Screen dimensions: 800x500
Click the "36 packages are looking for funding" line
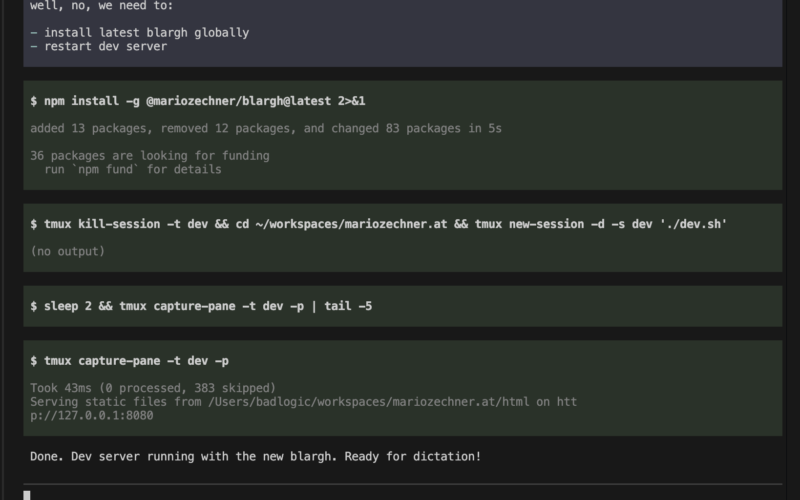pos(149,155)
